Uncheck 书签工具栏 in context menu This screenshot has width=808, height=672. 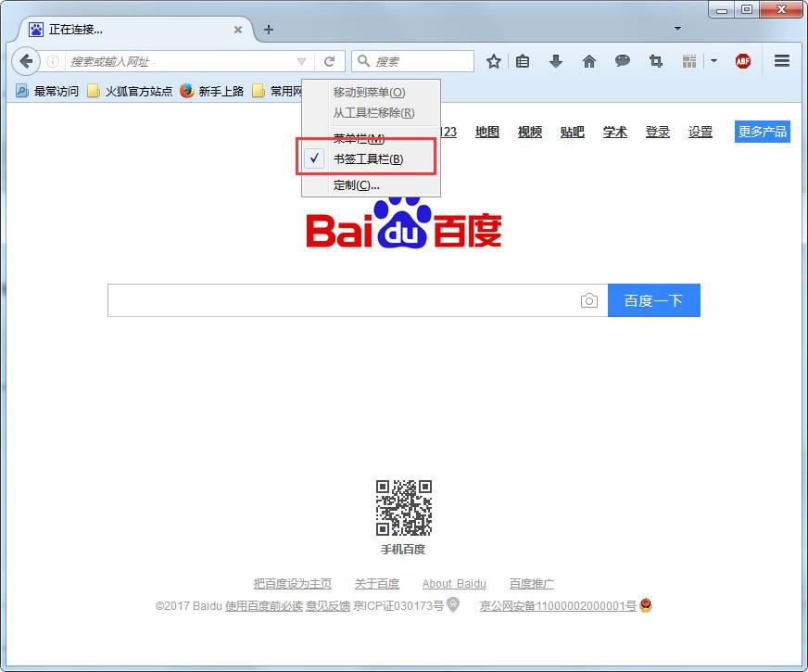pos(369,158)
